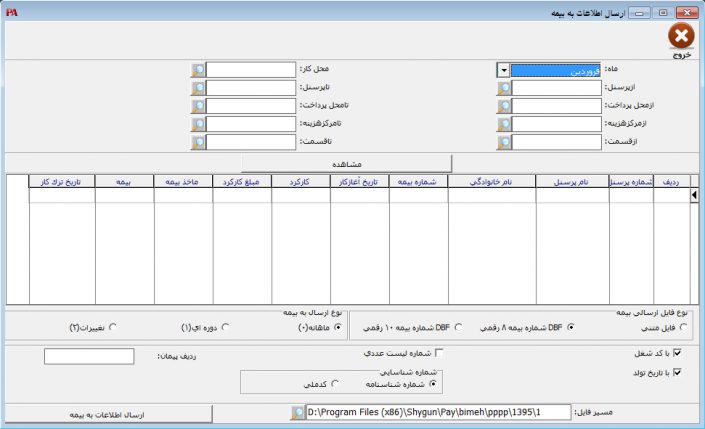This screenshot has height=429, width=705.
Task: Open lookup icon beside تا مرکز هزینه field
Action: tap(198, 124)
